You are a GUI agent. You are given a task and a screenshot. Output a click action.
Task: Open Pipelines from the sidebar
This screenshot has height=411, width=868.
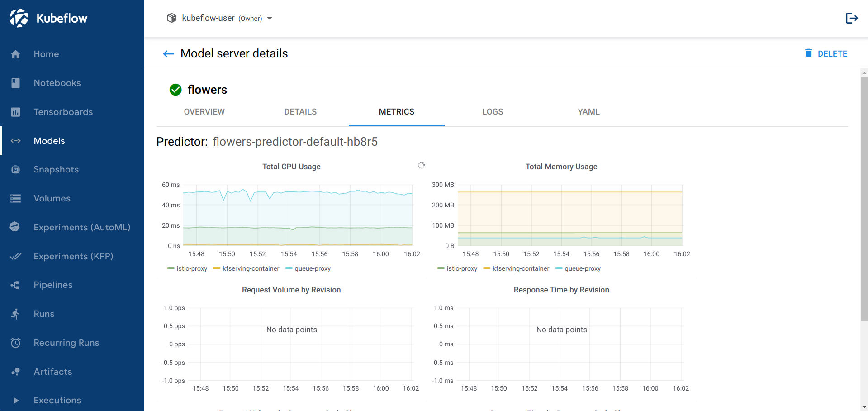pos(53,285)
